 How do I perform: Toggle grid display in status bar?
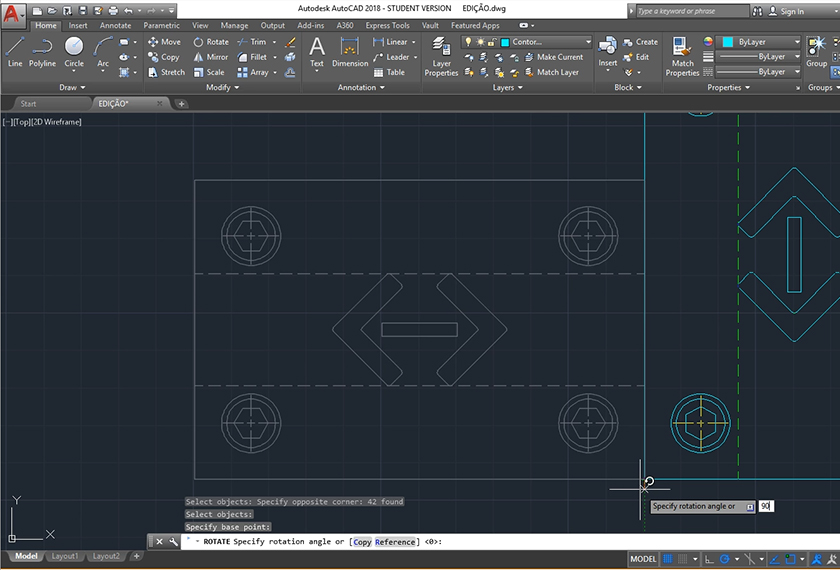[x=667, y=559]
